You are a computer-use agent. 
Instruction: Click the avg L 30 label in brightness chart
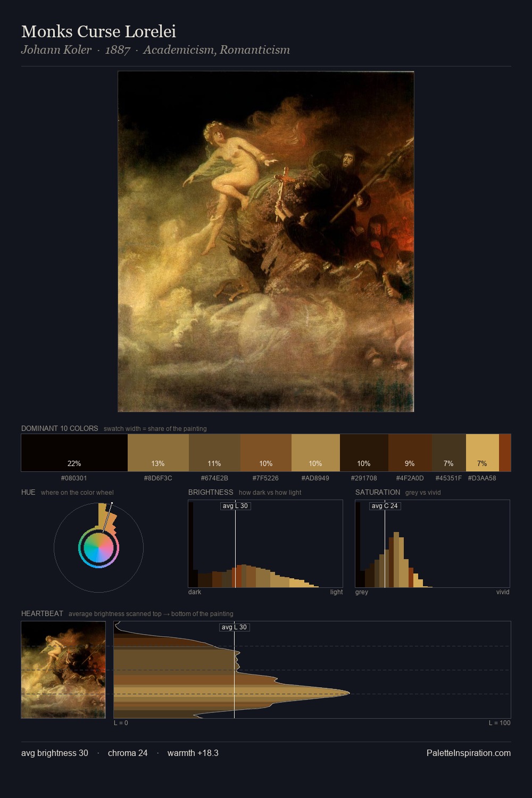[x=235, y=506]
